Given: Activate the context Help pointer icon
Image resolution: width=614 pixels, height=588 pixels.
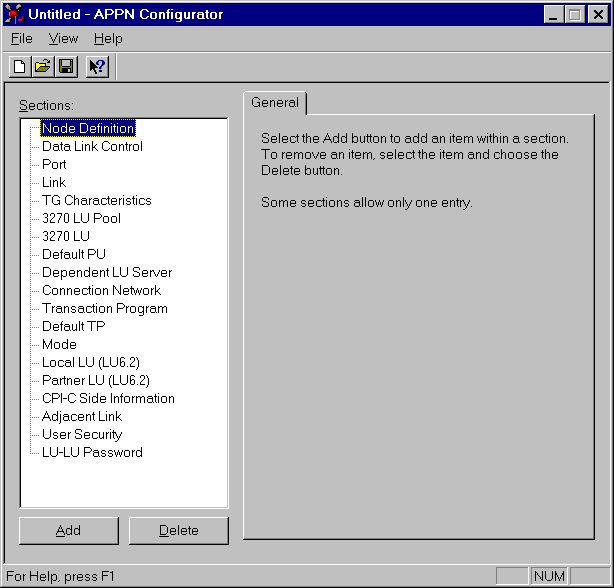Looking at the screenshot, I should (97, 67).
